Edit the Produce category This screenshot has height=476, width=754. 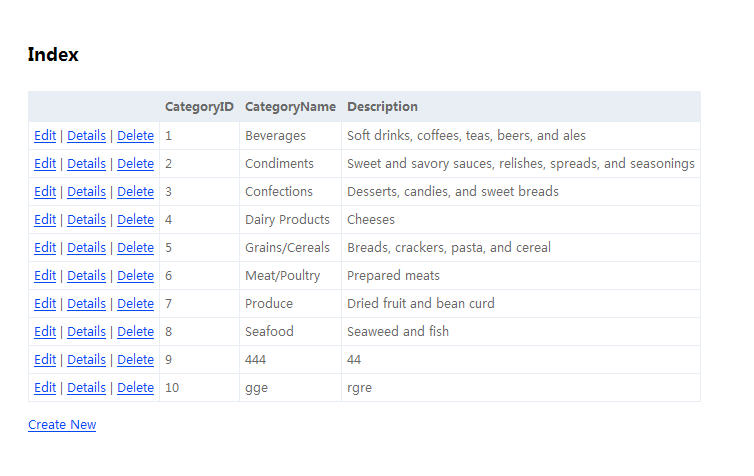pos(45,303)
